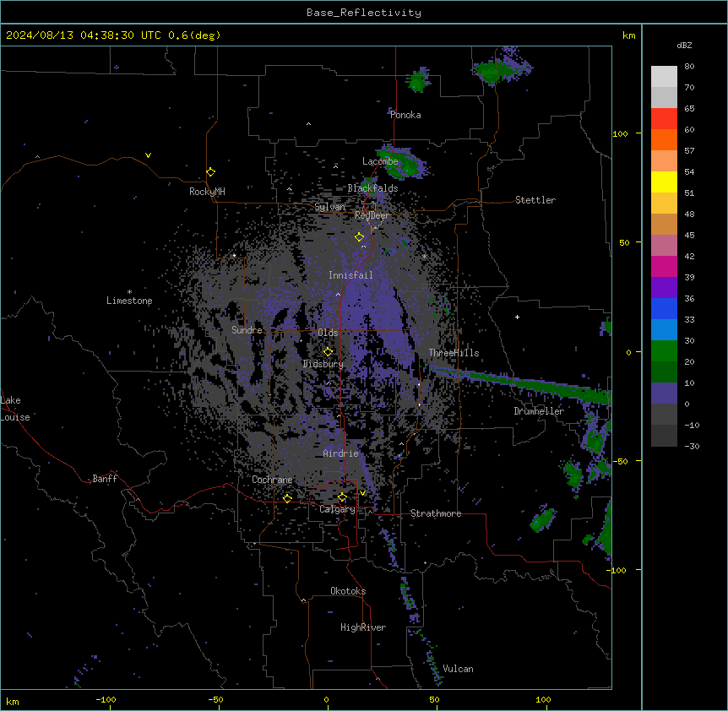The image size is (728, 711).
Task: Click the ThreeHills label
Action: tap(454, 353)
